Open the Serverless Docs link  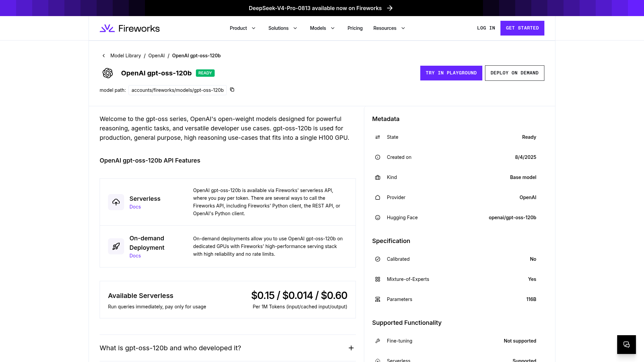point(135,207)
